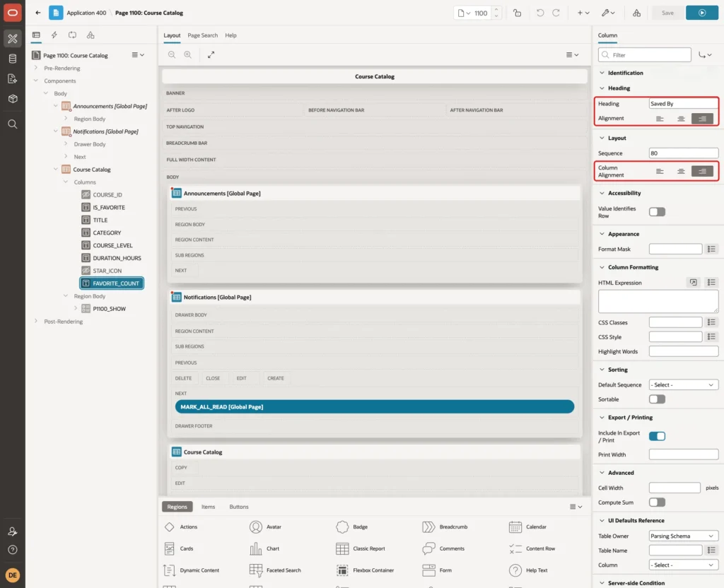This screenshot has height=588, width=724.
Task: Open the user avatar DE menu
Action: [x=13, y=575]
